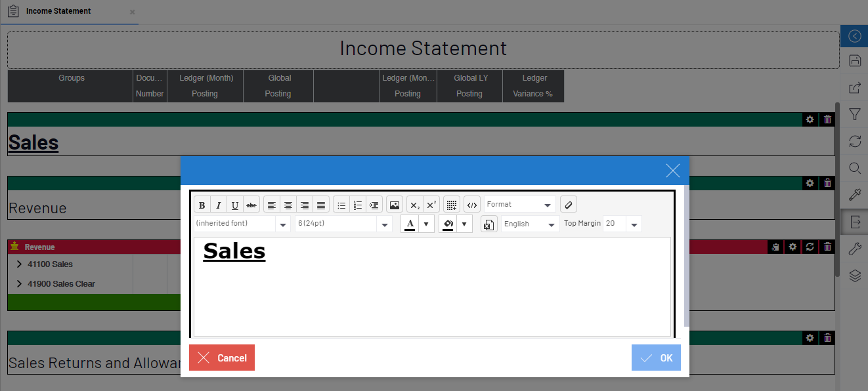The image size is (868, 391).
Task: Open the Format dropdown
Action: (519, 205)
